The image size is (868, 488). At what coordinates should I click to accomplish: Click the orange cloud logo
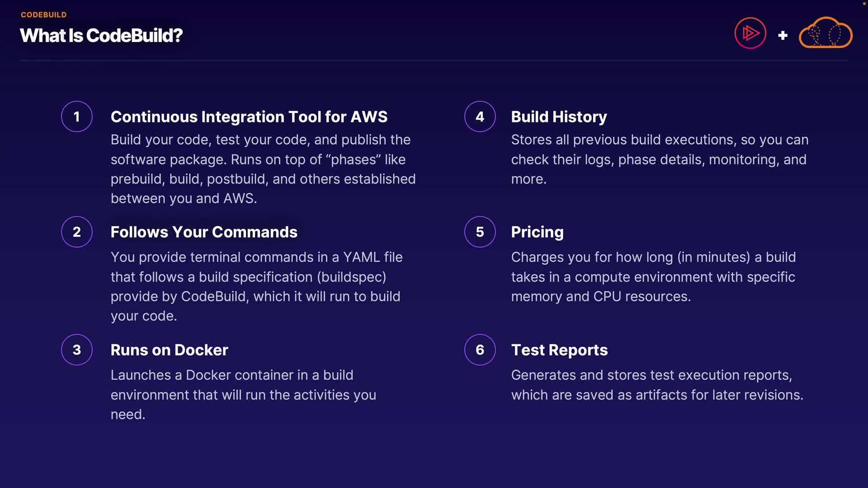coord(826,33)
